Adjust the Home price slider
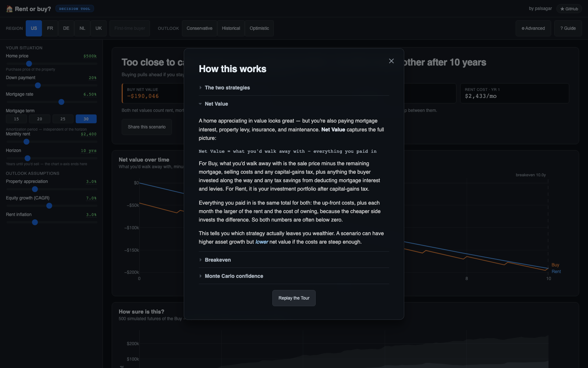 (x=51, y=64)
